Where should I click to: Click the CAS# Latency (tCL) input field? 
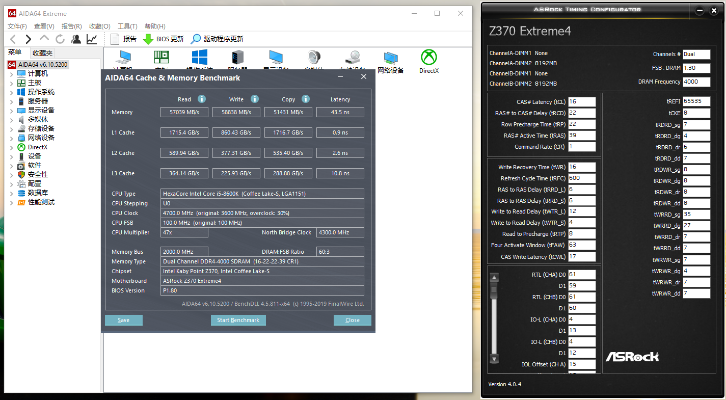(583, 102)
